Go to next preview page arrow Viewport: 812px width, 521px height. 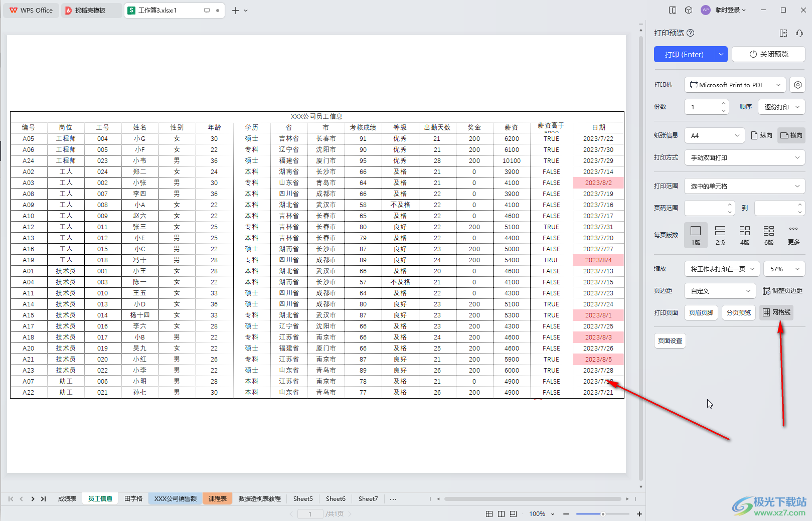click(x=350, y=514)
